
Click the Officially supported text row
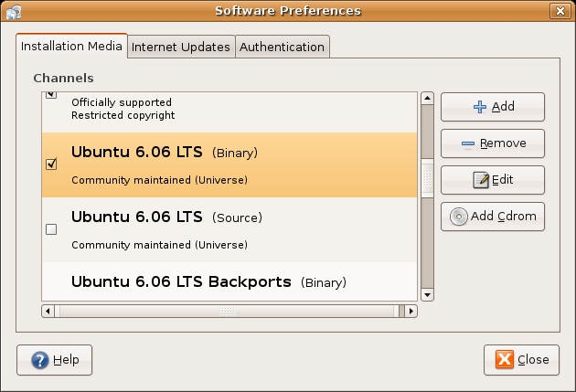coord(122,102)
